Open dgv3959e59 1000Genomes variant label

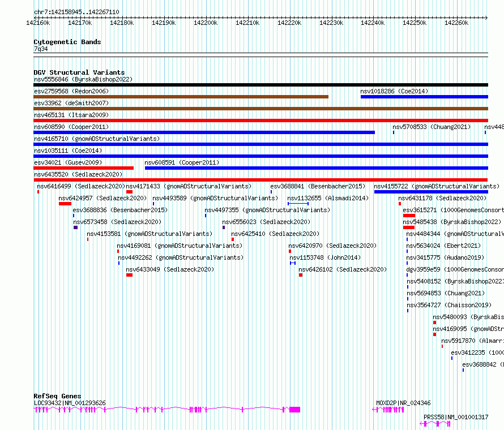[x=455, y=269]
